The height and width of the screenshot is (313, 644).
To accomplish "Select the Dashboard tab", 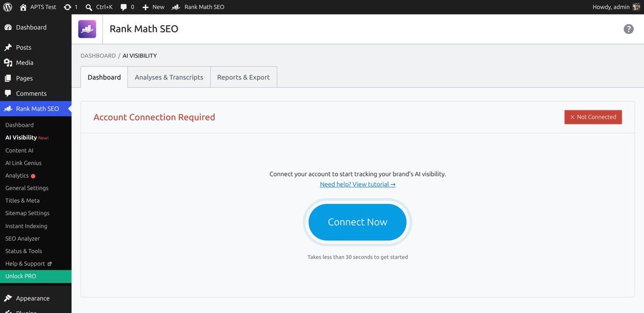I will tap(104, 77).
